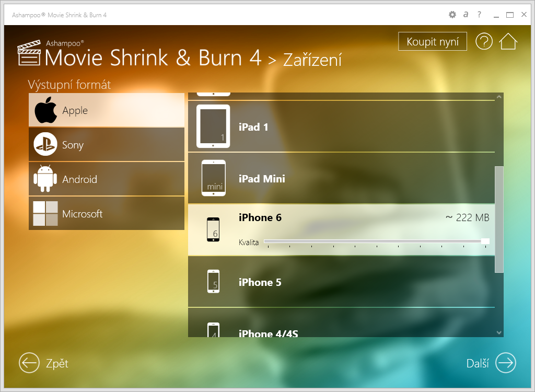Click the circled help icon
The image size is (535, 392).
click(x=484, y=41)
